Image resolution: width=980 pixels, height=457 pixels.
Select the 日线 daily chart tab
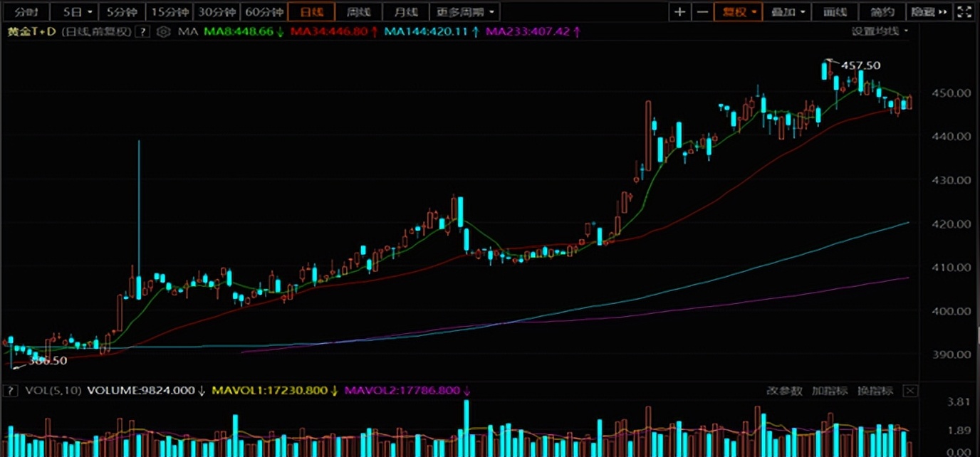click(311, 12)
